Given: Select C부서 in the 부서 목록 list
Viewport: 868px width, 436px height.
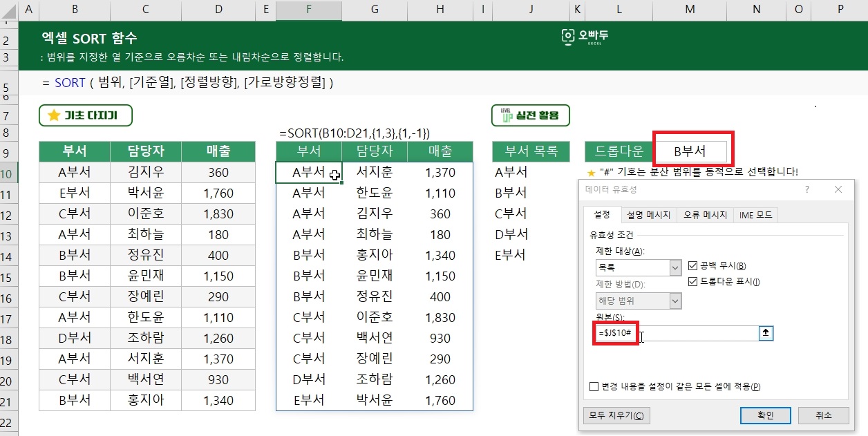Looking at the screenshot, I should click(531, 214).
